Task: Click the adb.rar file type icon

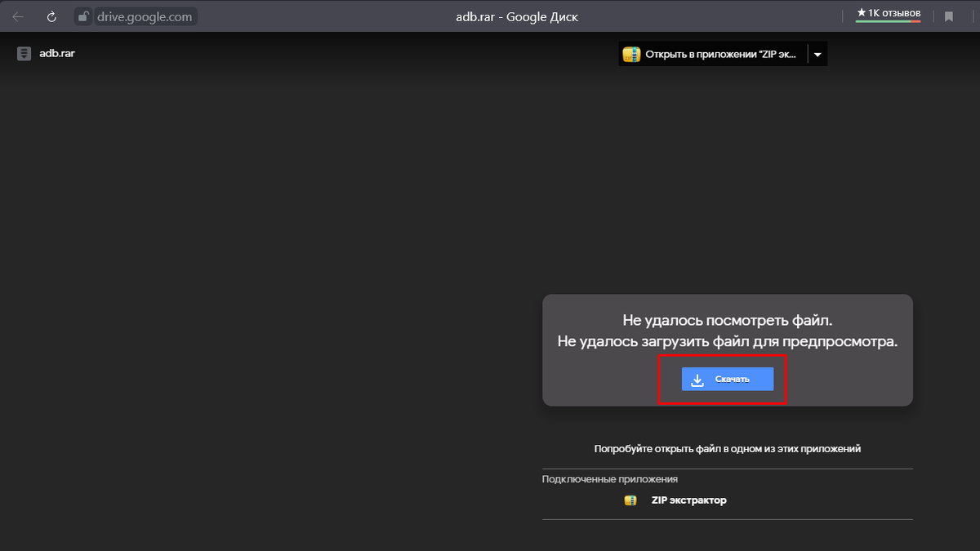Action: click(24, 54)
